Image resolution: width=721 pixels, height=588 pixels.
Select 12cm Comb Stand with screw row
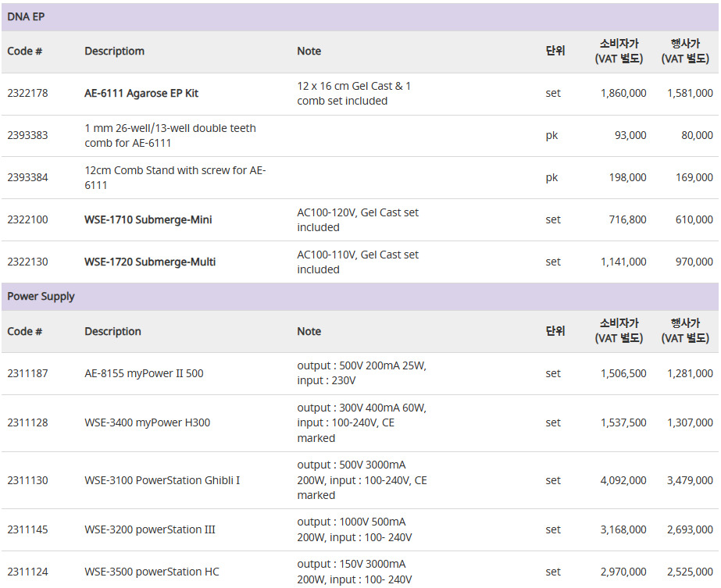point(360,178)
